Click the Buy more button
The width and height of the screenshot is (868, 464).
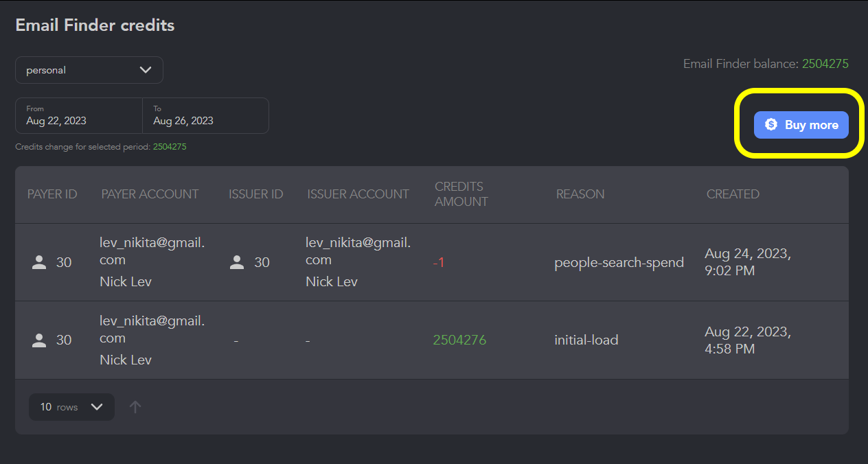(x=801, y=125)
